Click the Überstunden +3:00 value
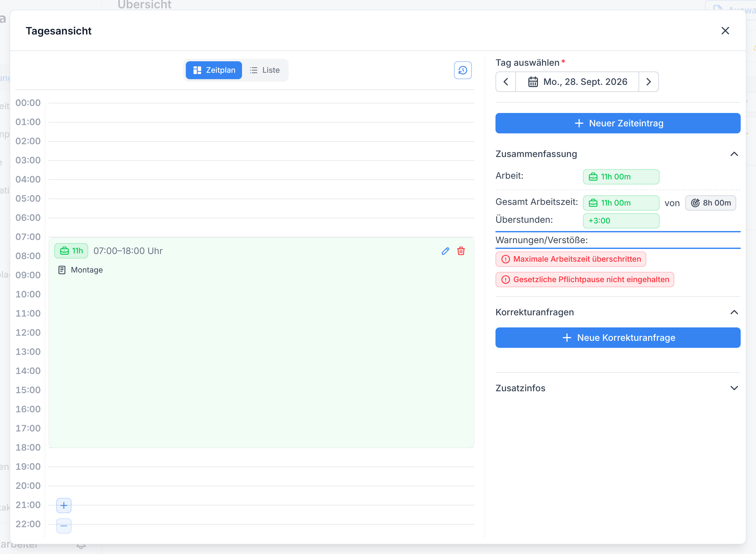The width and height of the screenshot is (756, 554). click(x=621, y=221)
